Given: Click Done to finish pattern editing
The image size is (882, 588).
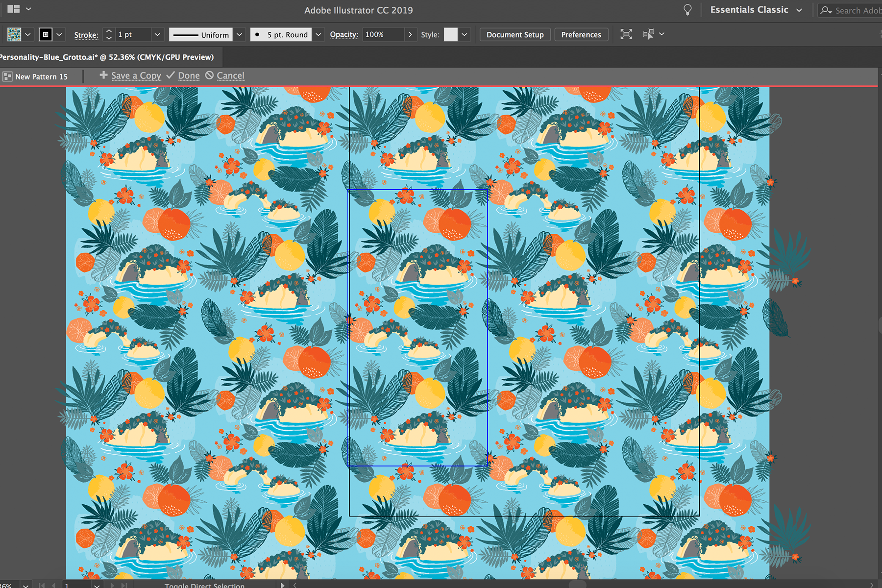Looking at the screenshot, I should pos(188,76).
